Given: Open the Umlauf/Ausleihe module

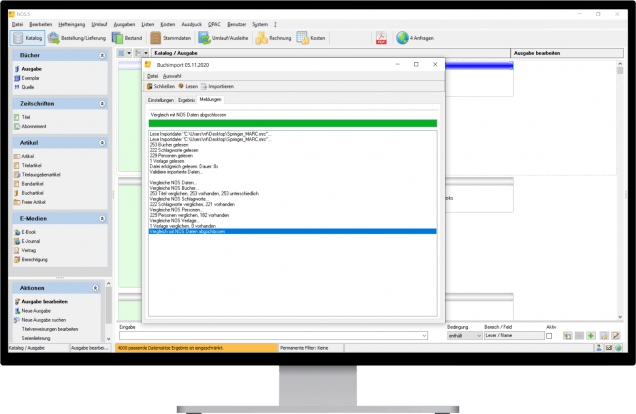Looking at the screenshot, I should click(x=227, y=38).
